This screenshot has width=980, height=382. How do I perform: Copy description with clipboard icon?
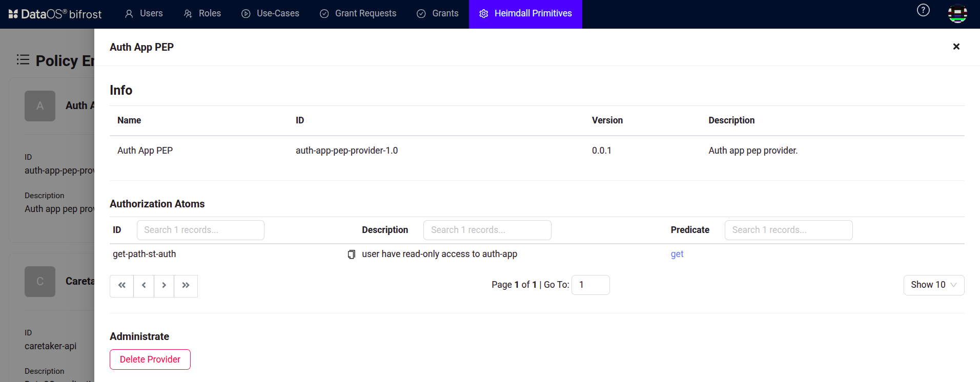[352, 254]
